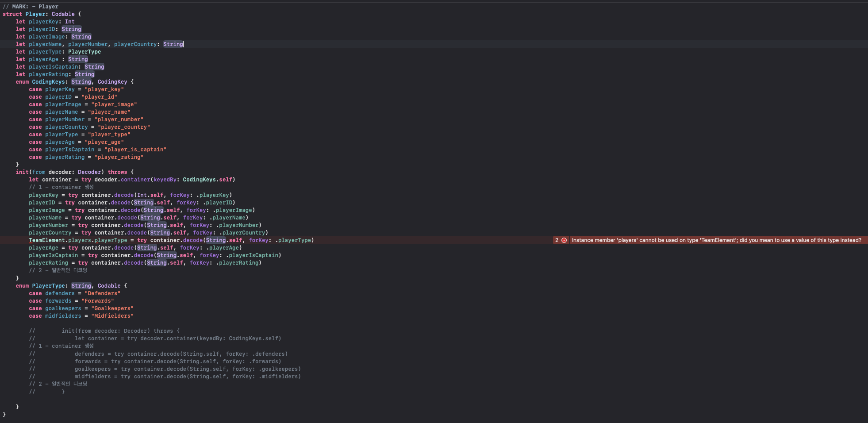Screen dimensions: 868x423
Task: Click the "playerName = try container.decode" line
Action: 138,218
